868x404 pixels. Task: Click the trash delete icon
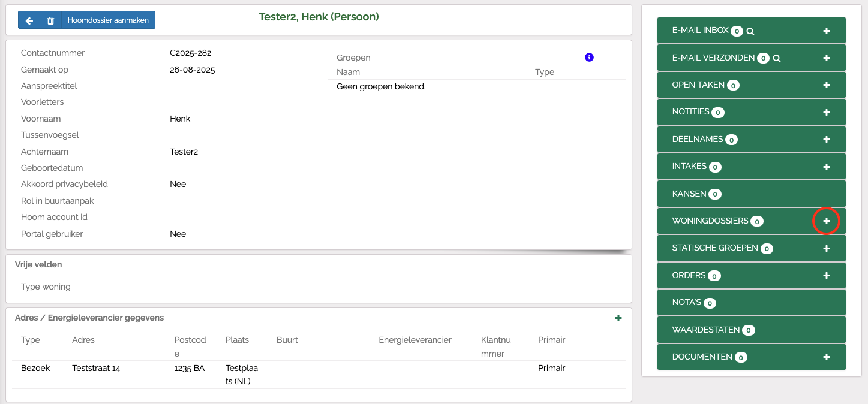tap(50, 20)
